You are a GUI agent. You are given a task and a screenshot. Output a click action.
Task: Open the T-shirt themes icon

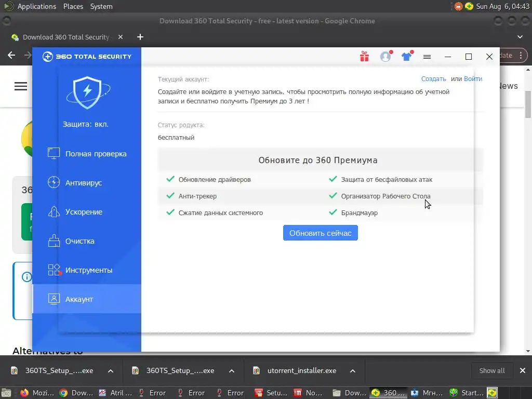[x=406, y=56]
